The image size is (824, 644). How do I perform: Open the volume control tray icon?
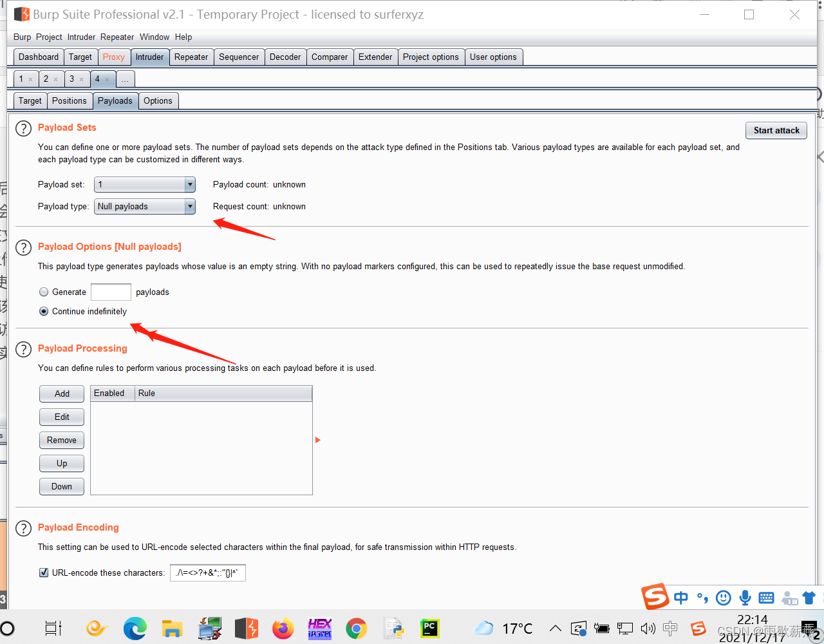tap(648, 628)
